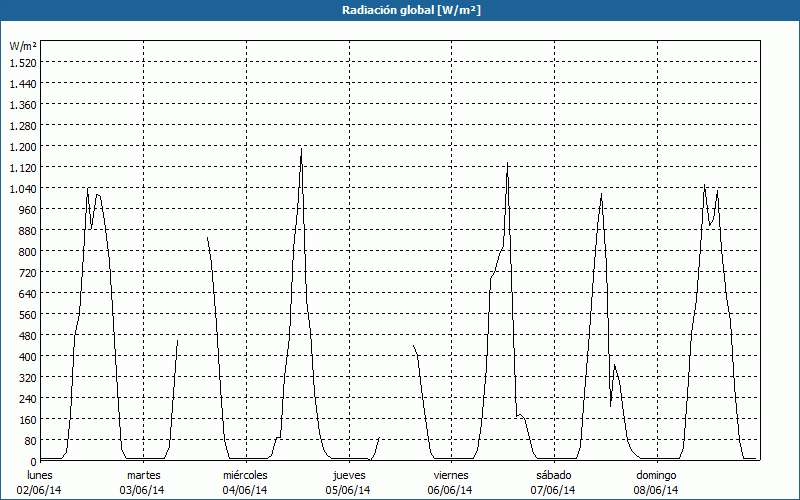Click the 960 y-axis value label

tap(27, 209)
